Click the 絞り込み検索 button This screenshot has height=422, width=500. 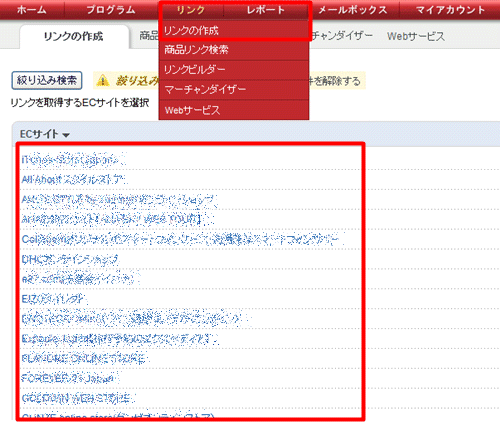[47, 80]
